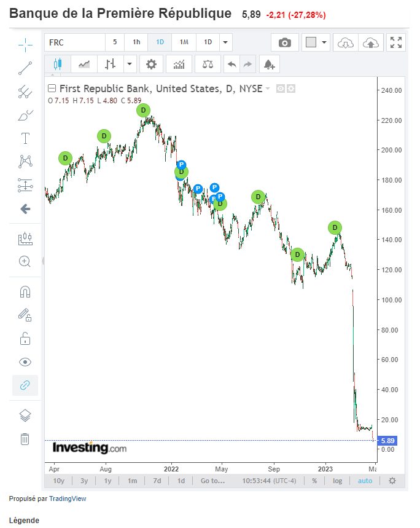The width and height of the screenshot is (420, 528).
Task: Select the Text annotation tool
Action: coord(25,138)
